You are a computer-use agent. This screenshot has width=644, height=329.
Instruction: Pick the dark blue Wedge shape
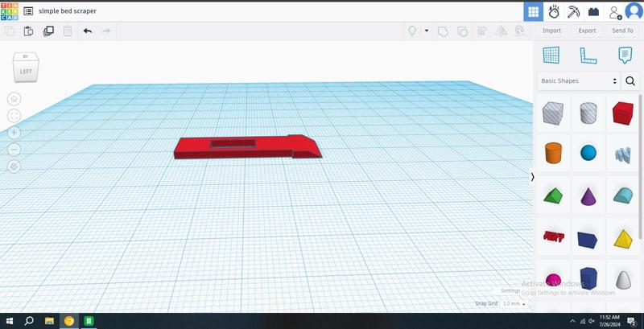pyautogui.click(x=588, y=240)
